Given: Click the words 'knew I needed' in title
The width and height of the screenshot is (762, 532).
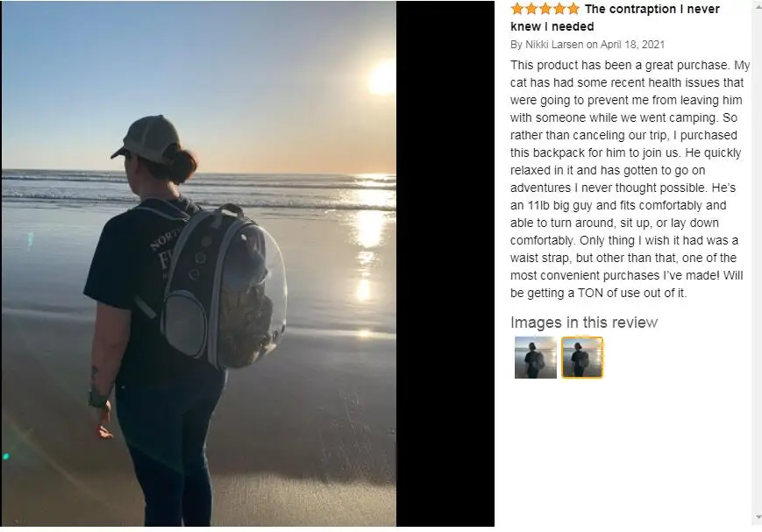Looking at the screenshot, I should click(x=552, y=26).
